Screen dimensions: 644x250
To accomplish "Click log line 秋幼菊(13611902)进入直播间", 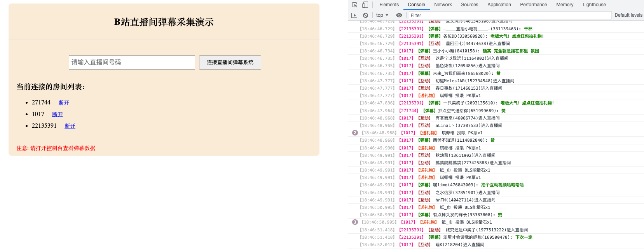I will click(496, 155).
